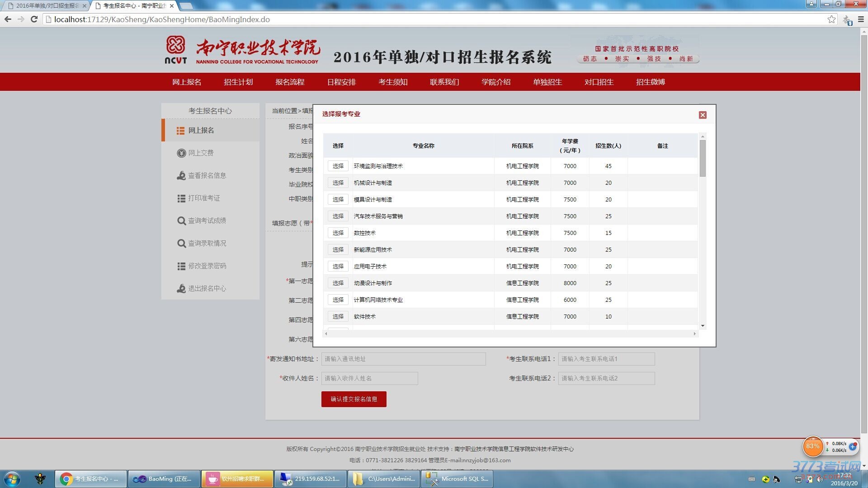Screen dimensions: 868x488
Task: Click the 退出报名中心 person icon
Action: point(181,289)
